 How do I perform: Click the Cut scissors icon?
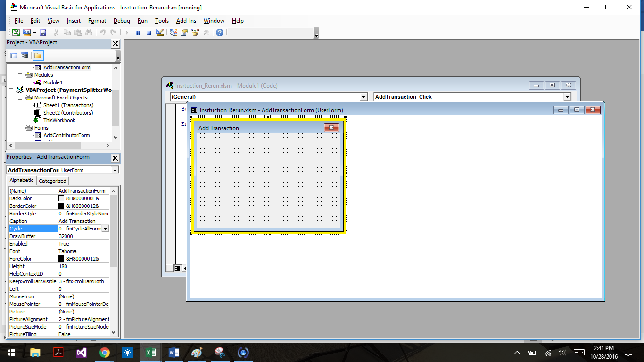click(56, 33)
